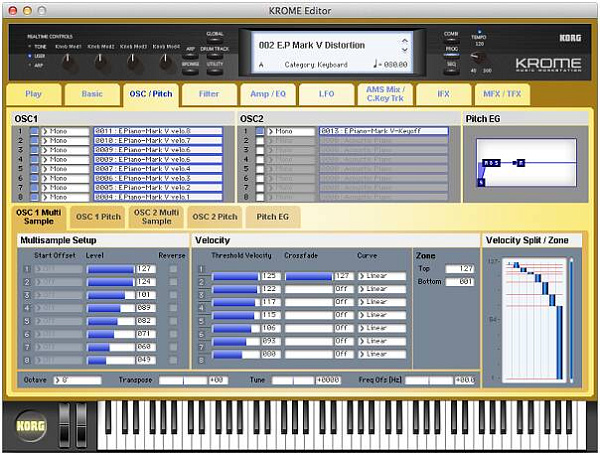Image resolution: width=600 pixels, height=455 pixels.
Task: Switch to the Amp / EQ tab
Action: pyautogui.click(x=268, y=94)
